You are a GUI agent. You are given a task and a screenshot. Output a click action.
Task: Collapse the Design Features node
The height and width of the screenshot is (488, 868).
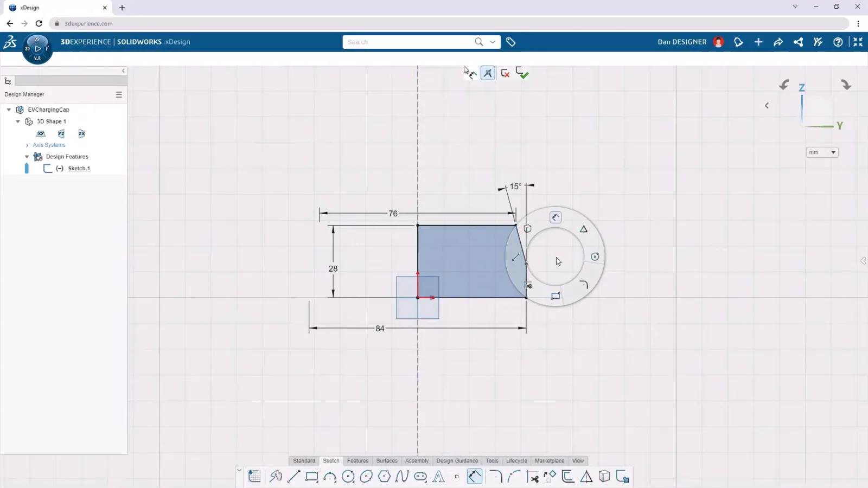coord(27,157)
